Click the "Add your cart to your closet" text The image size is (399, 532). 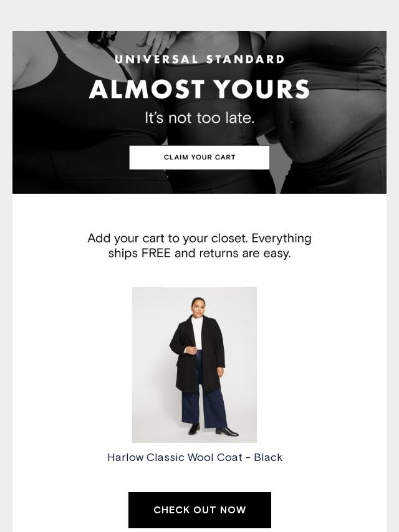168,238
